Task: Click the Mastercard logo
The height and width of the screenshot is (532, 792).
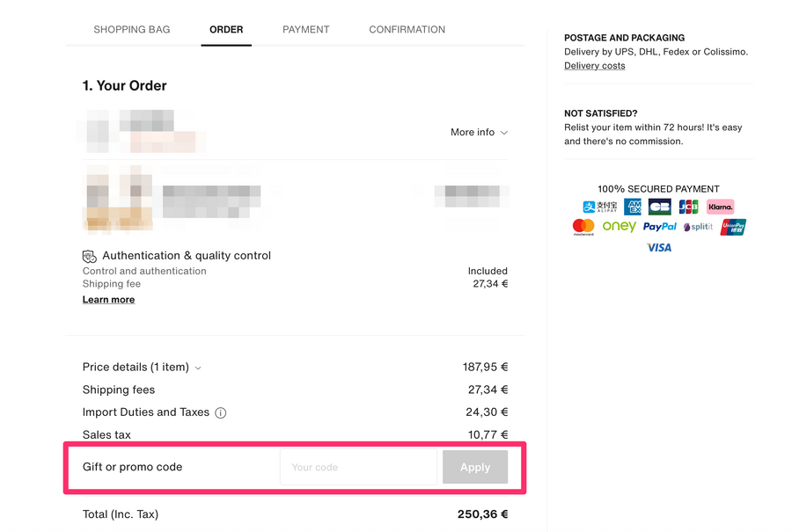Action: coord(583,227)
